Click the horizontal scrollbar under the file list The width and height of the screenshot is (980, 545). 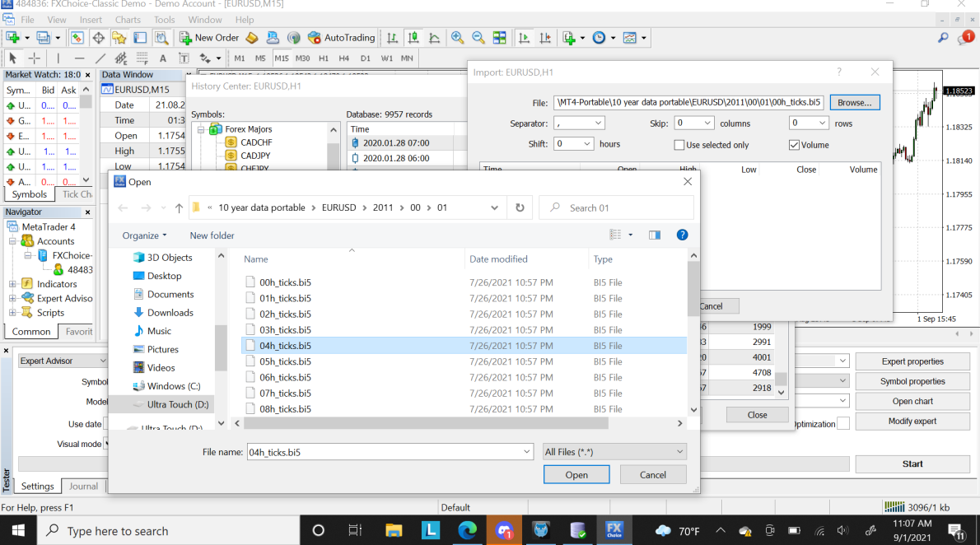tap(426, 423)
